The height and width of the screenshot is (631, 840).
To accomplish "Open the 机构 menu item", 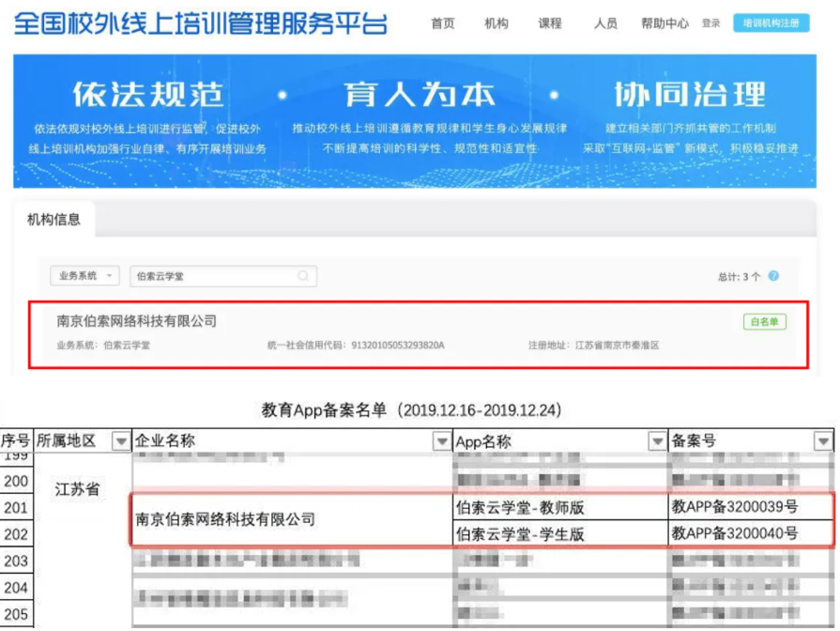I will [496, 23].
